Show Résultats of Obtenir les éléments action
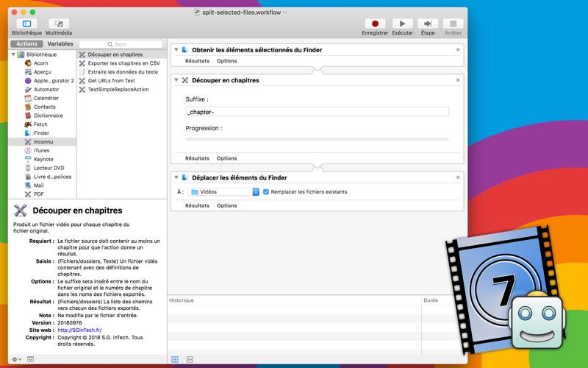Screen dimensions: 588x368 click(x=197, y=61)
